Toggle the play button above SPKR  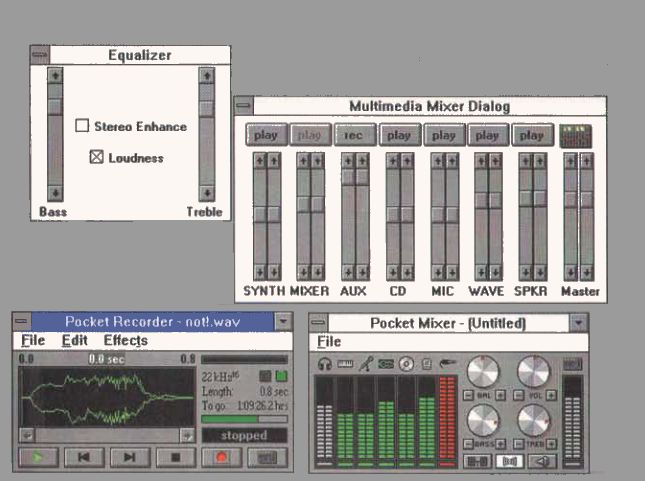pyautogui.click(x=532, y=135)
